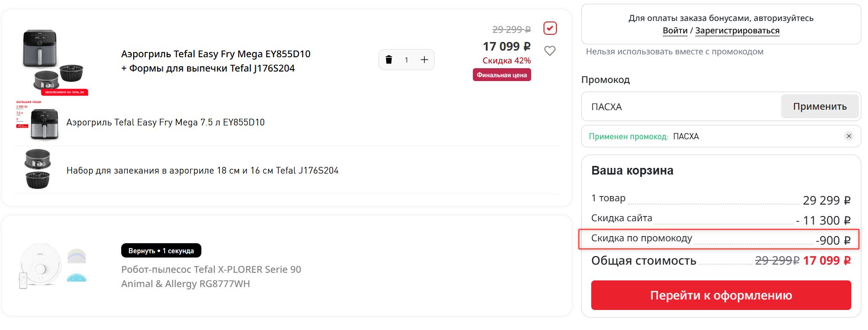Screen dimensions: 868x330
Task: Click the Финальная цена badge
Action: (502, 75)
